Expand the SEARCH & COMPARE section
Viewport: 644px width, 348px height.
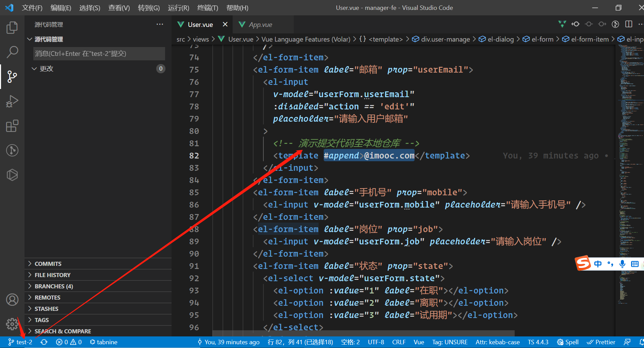[x=99, y=331]
